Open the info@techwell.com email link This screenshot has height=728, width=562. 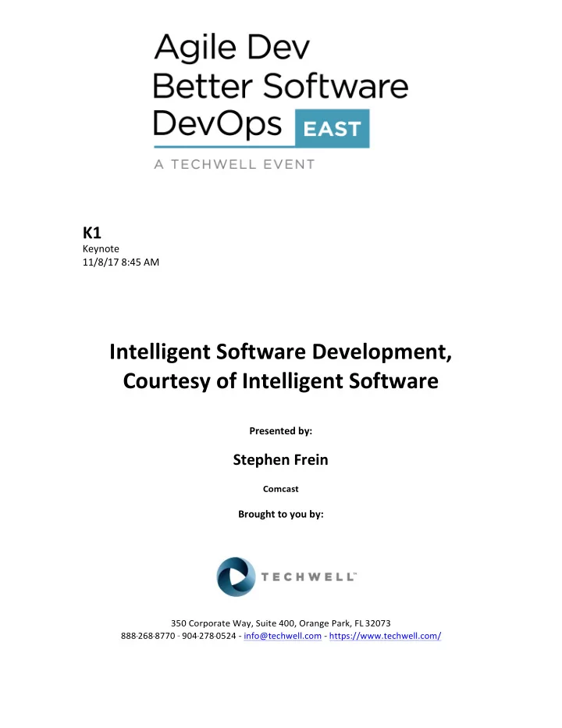[x=282, y=636]
